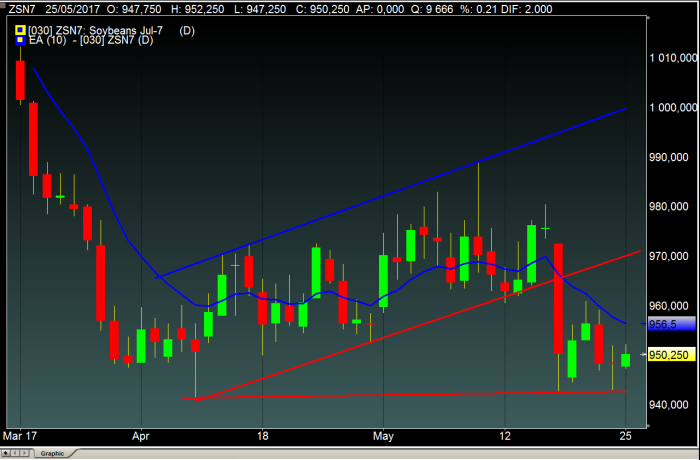Click the '25' date axis label
The height and width of the screenshot is (460, 700).
pos(626,436)
